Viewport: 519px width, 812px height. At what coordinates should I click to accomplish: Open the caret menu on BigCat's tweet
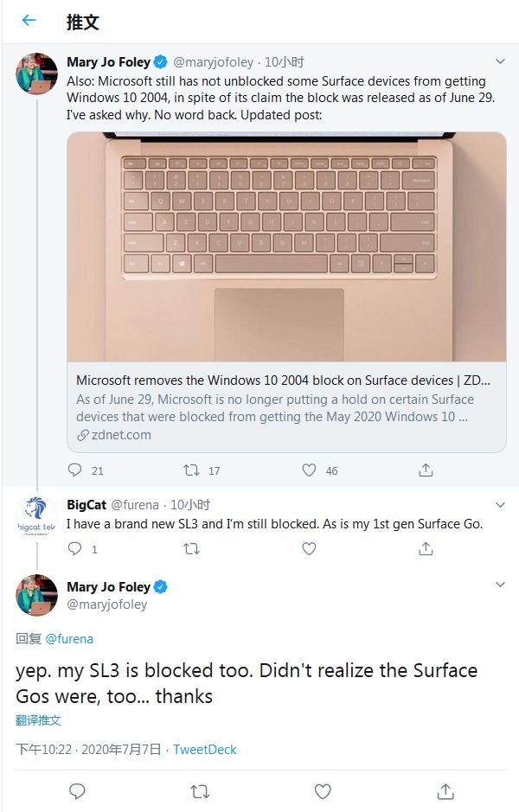(500, 504)
